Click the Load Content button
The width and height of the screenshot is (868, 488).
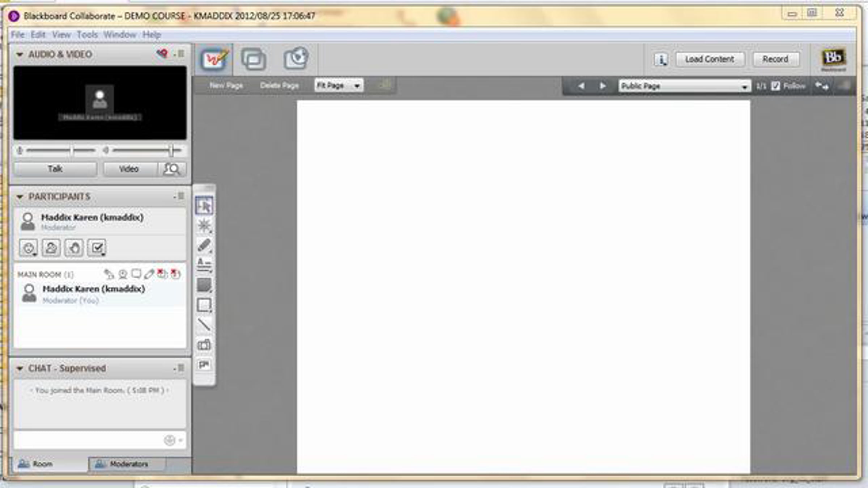click(x=710, y=59)
